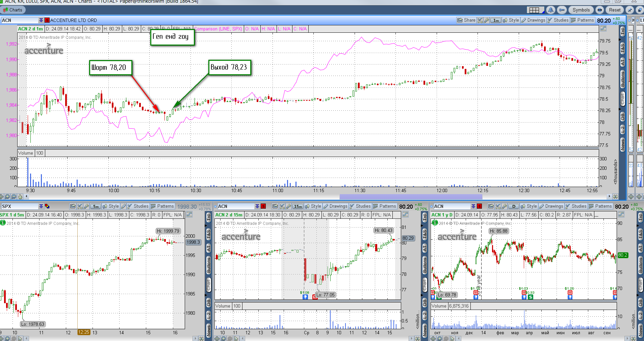Click the red news marker on ACN 15m chart

(315, 297)
